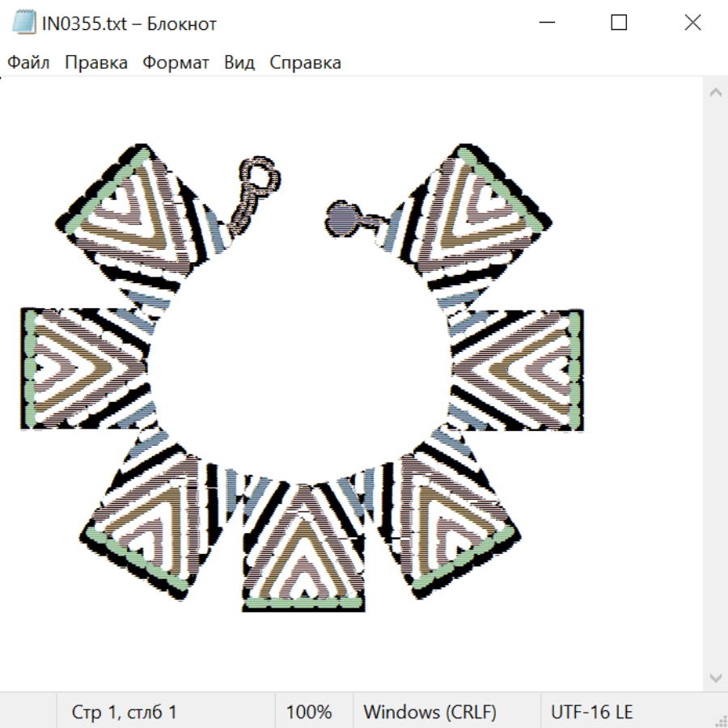Open the Вид menu
Viewport: 728px width, 728px height.
[x=239, y=63]
